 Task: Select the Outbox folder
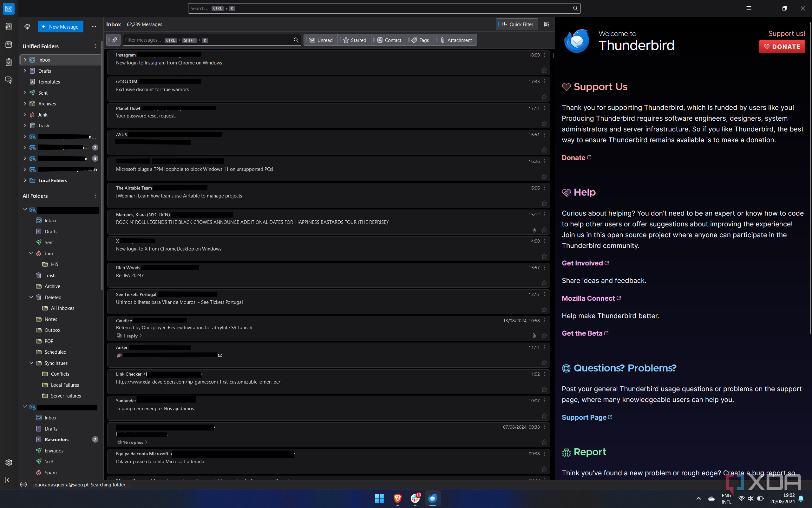pos(60,330)
